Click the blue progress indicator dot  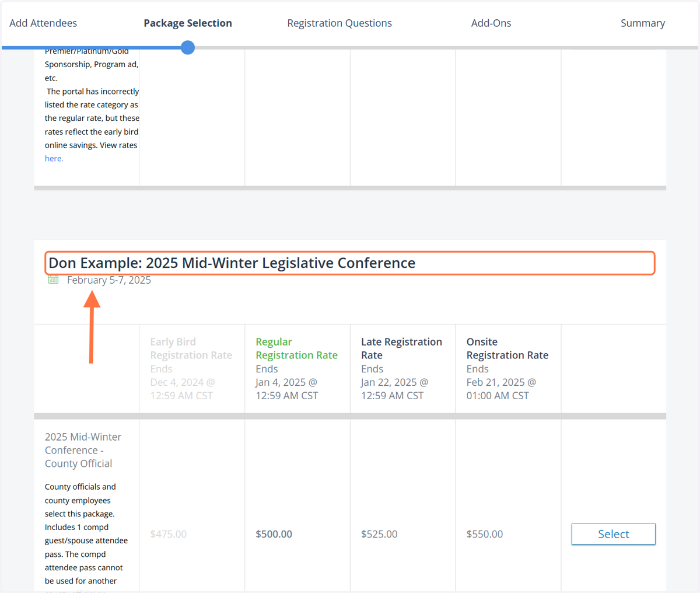coord(188,48)
